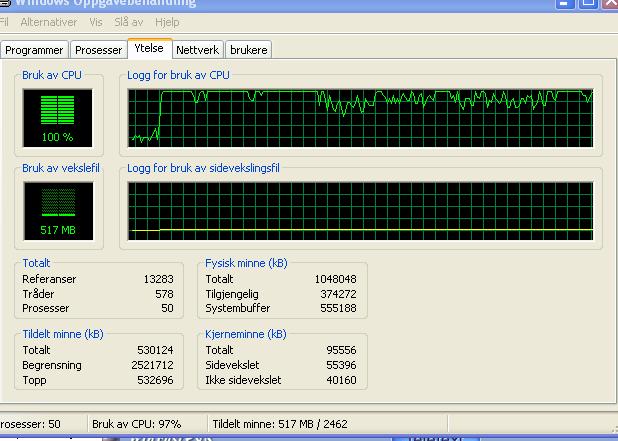This screenshot has width=618, height=441.
Task: Select the Tråder value 578
Action: coord(164,294)
